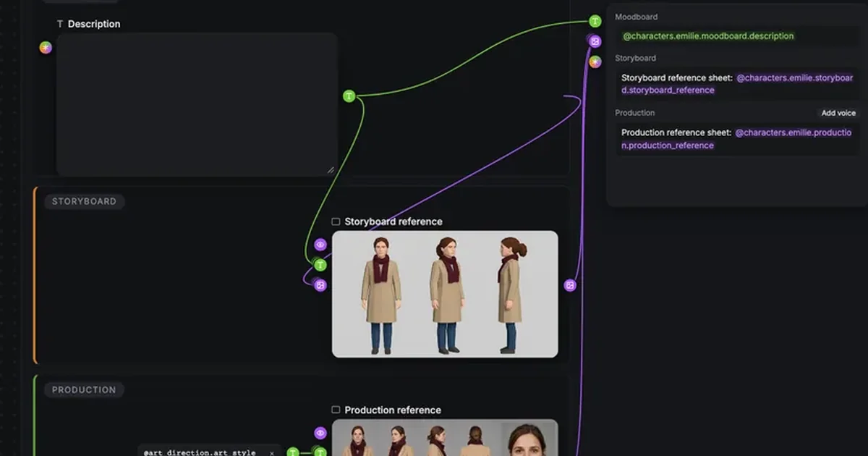Screen dimensions: 868x456
Task: Click the purple image output port right of Storyboard reference
Action: 570,285
